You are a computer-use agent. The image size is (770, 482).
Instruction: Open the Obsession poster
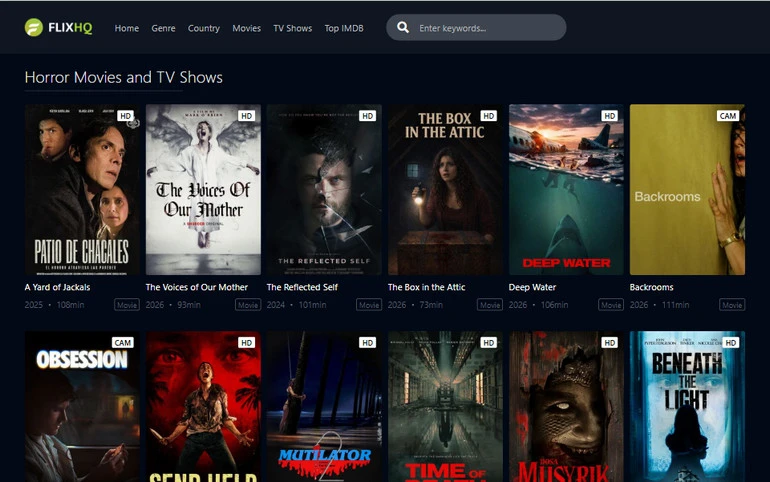82,406
